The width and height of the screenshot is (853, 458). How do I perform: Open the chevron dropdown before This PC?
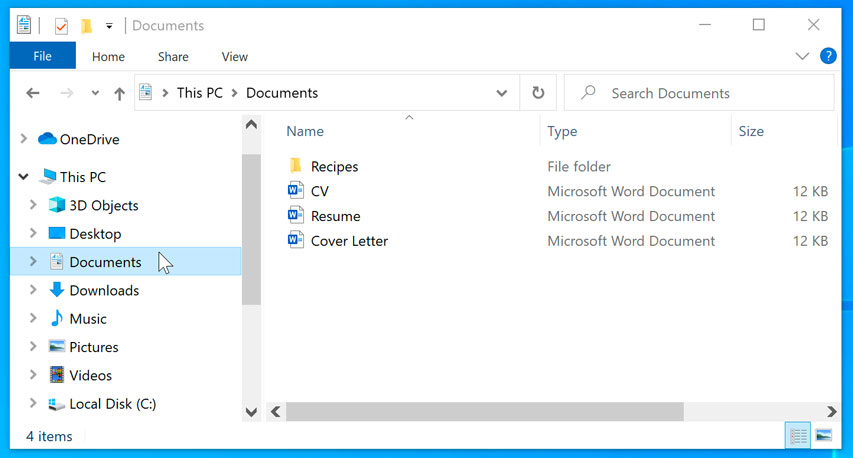[x=165, y=93]
